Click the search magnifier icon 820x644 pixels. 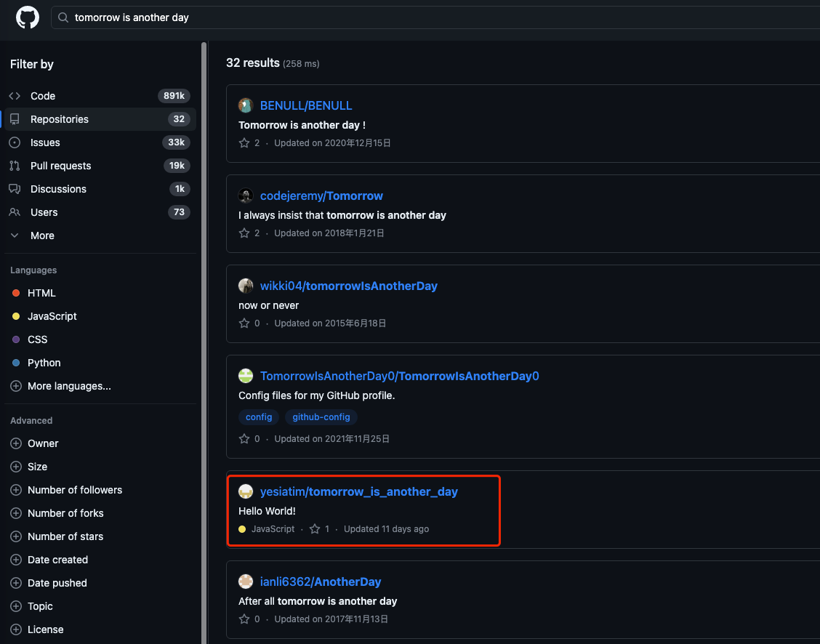[64, 17]
